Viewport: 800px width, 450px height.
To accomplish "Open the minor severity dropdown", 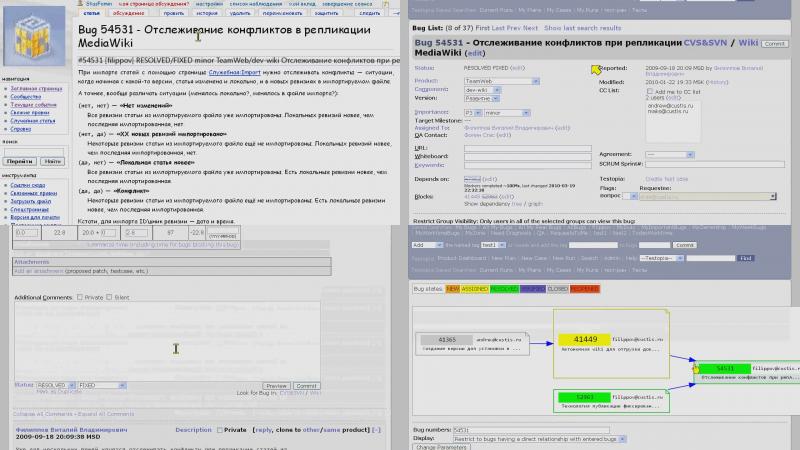I will click(507, 113).
